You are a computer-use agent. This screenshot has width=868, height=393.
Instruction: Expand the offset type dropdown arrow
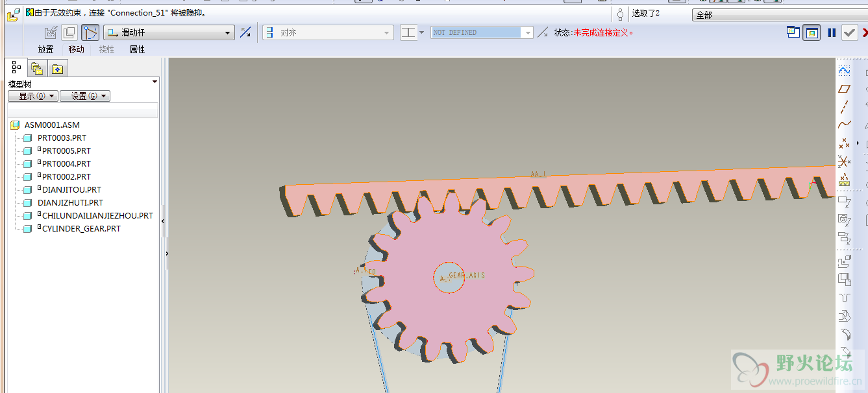tap(422, 32)
